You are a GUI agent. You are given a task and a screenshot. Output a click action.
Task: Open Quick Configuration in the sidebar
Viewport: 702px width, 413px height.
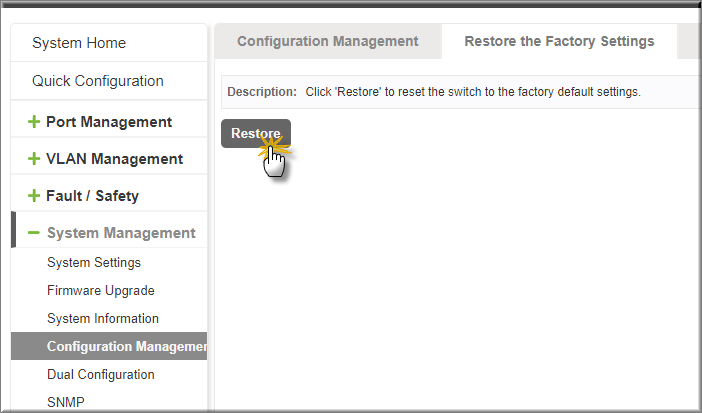click(109, 81)
